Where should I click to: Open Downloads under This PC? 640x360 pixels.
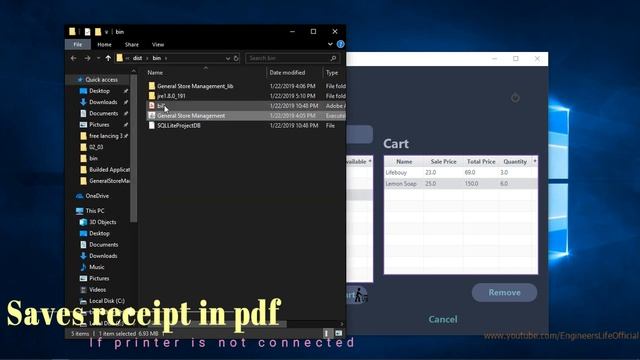(103, 256)
